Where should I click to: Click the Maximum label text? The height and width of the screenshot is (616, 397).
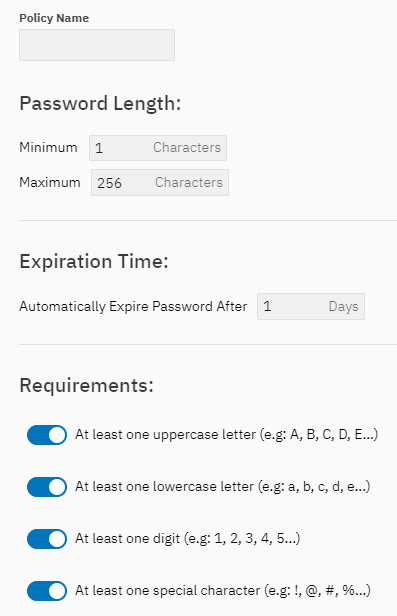tap(50, 183)
